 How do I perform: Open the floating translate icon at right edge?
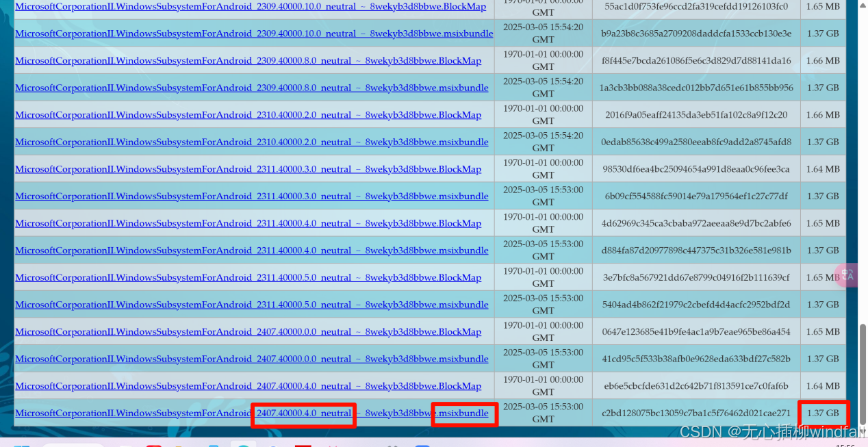coord(847,275)
